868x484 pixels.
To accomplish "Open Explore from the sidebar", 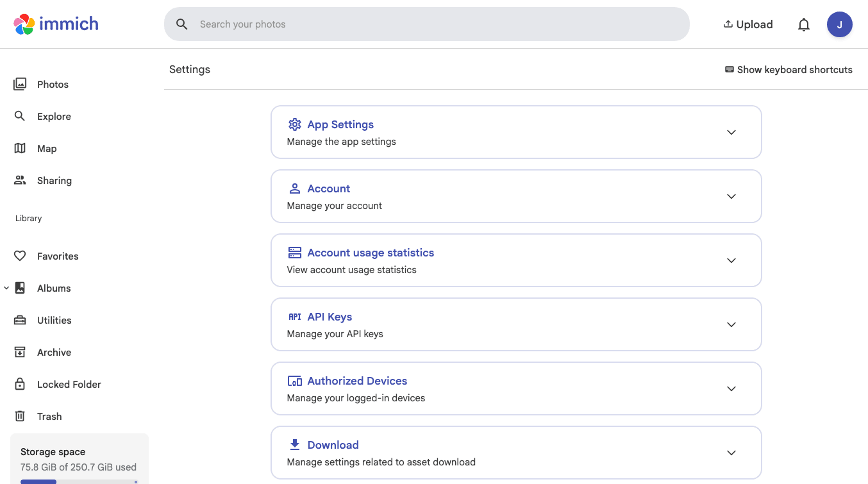I will pos(54,116).
